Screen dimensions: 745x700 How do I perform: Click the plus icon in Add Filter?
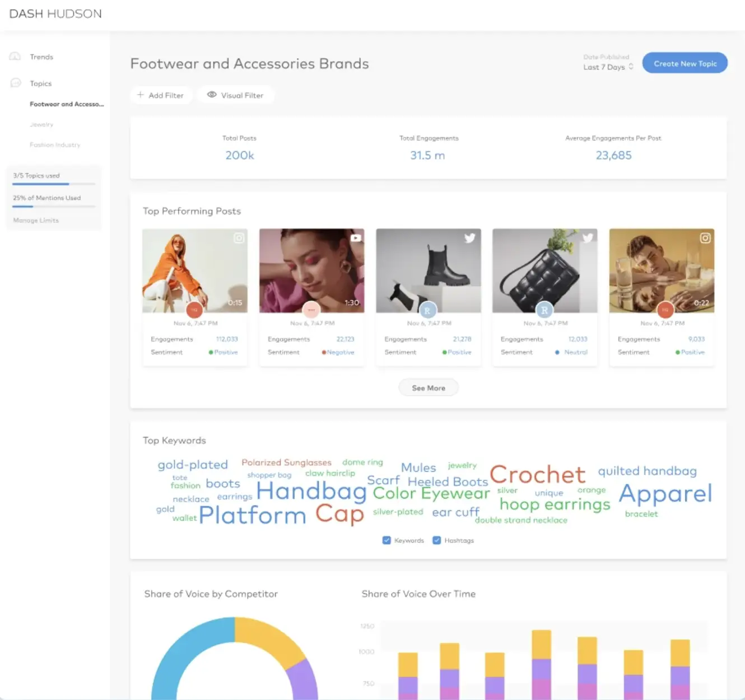pyautogui.click(x=141, y=95)
